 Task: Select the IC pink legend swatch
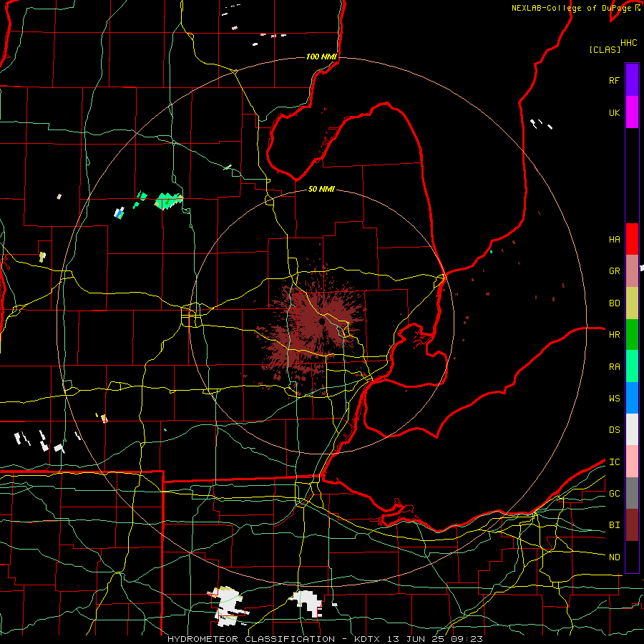pos(632,462)
